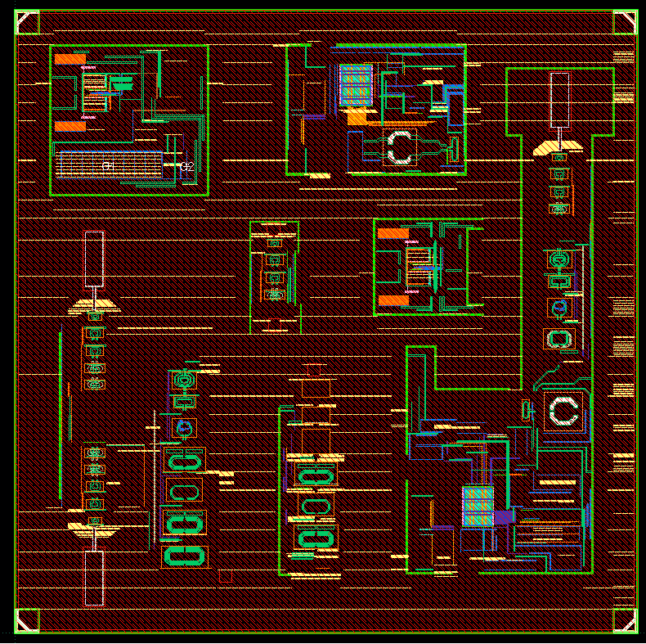Image resolution: width=646 pixels, height=644 pixels.
Task: Click the cyan grid block in bottom-right cell
Action: tap(478, 506)
